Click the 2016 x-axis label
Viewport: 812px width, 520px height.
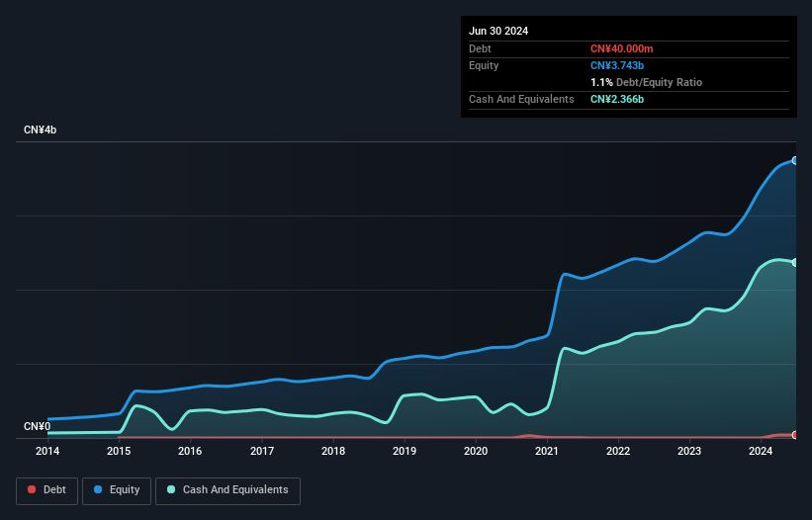pyautogui.click(x=190, y=451)
